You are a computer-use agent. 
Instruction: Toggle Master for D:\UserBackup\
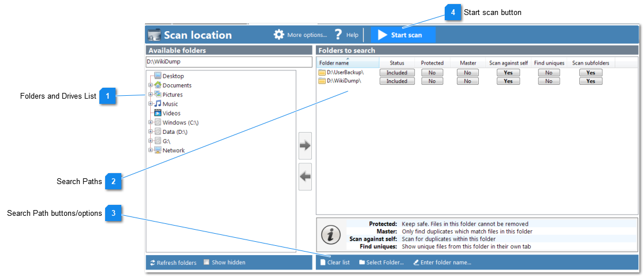[x=467, y=73]
